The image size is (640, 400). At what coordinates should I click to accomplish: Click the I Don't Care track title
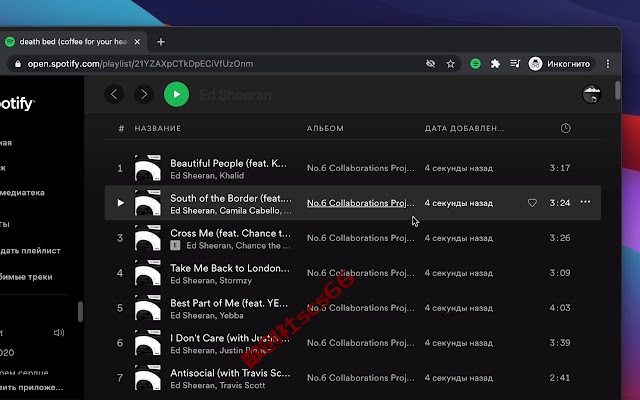[230, 338]
